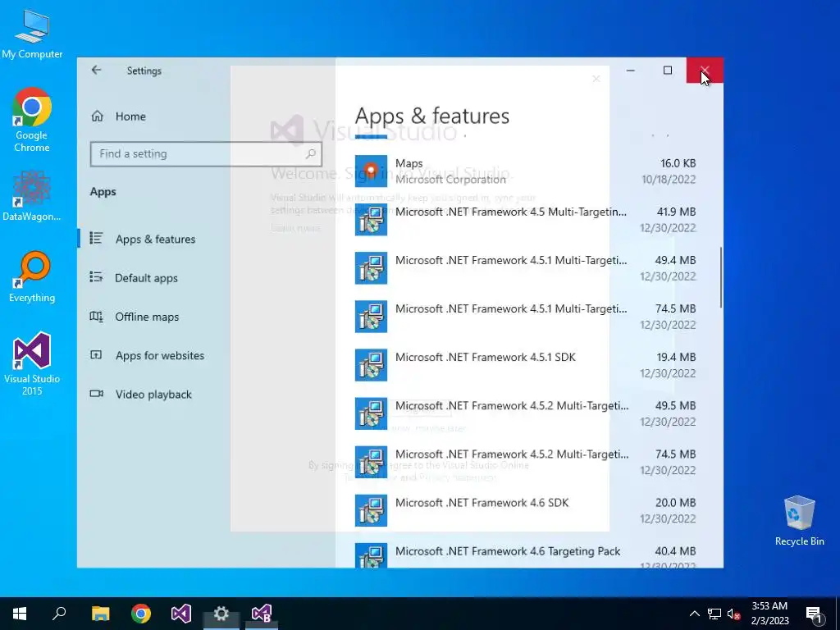Click the Find a setting search box

[x=206, y=154]
